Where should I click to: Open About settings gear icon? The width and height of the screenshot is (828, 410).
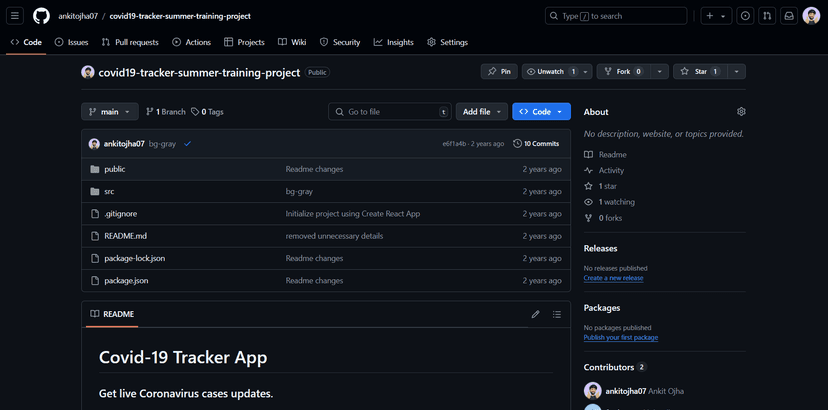click(741, 111)
